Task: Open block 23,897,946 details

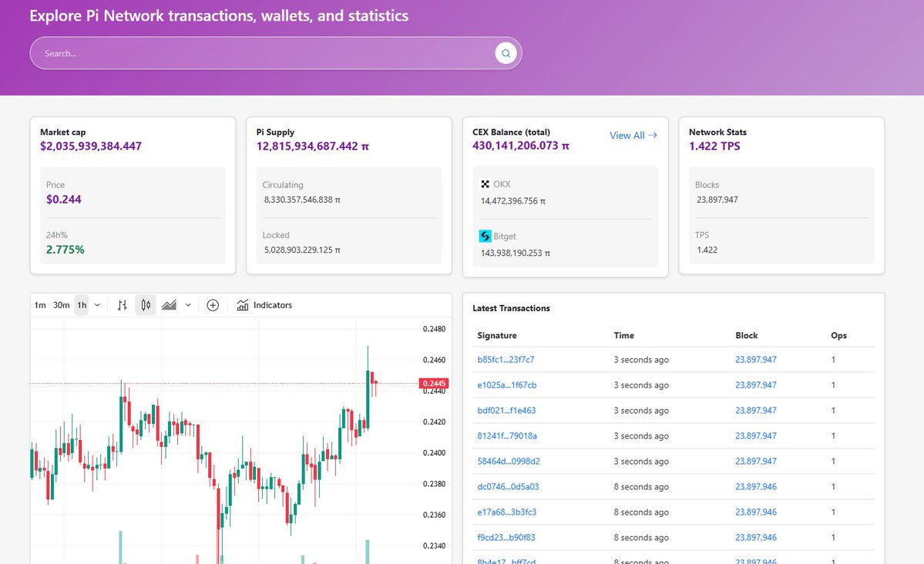Action: (755, 486)
